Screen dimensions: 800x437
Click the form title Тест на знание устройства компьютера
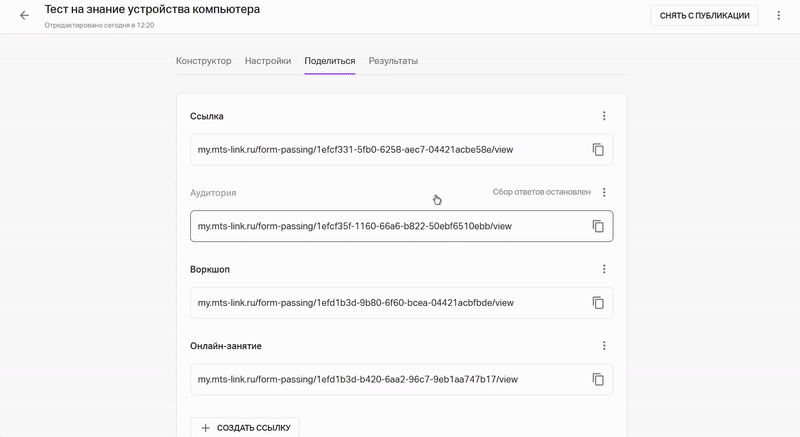tap(152, 9)
